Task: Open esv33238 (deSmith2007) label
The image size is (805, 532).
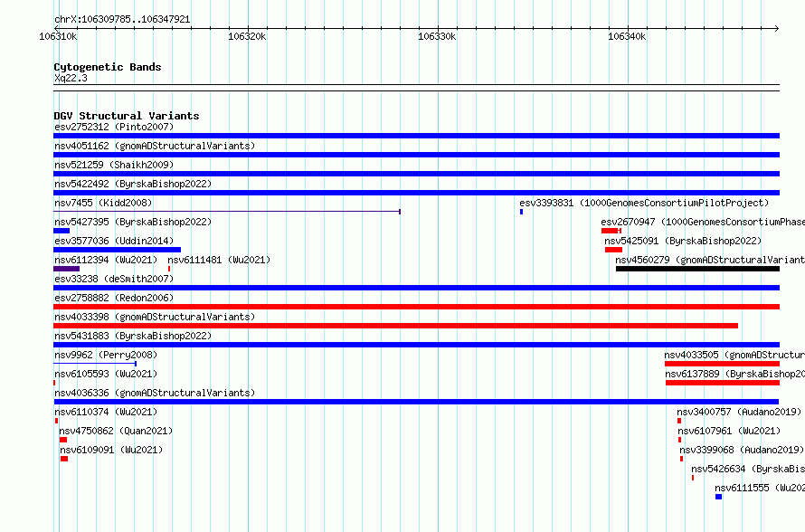Action: 114,279
